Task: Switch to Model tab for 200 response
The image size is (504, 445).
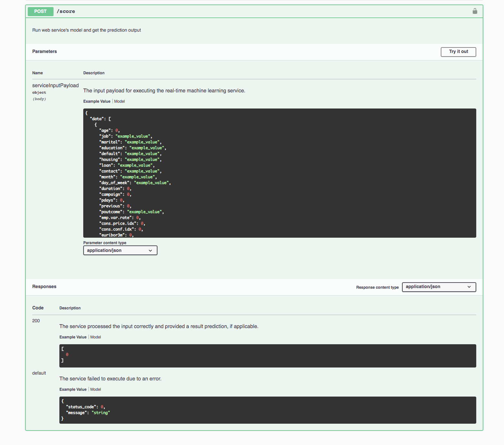Action: (x=96, y=337)
